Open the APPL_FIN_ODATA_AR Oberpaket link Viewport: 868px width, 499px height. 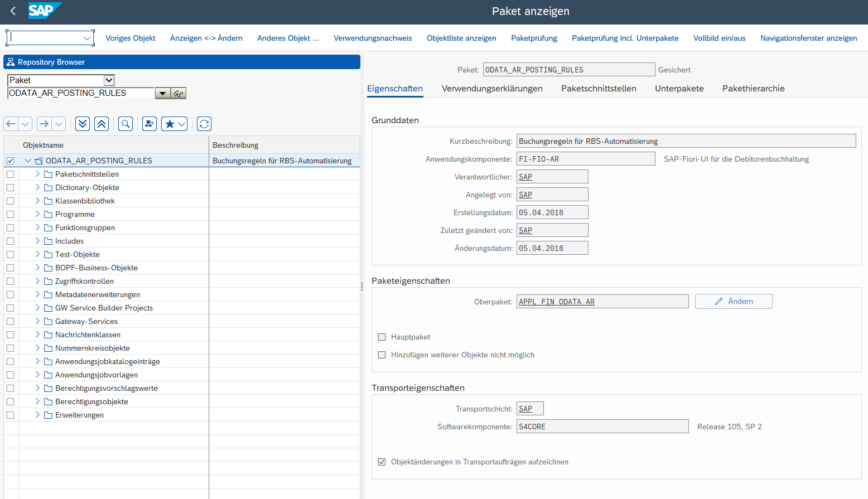pyautogui.click(x=557, y=302)
